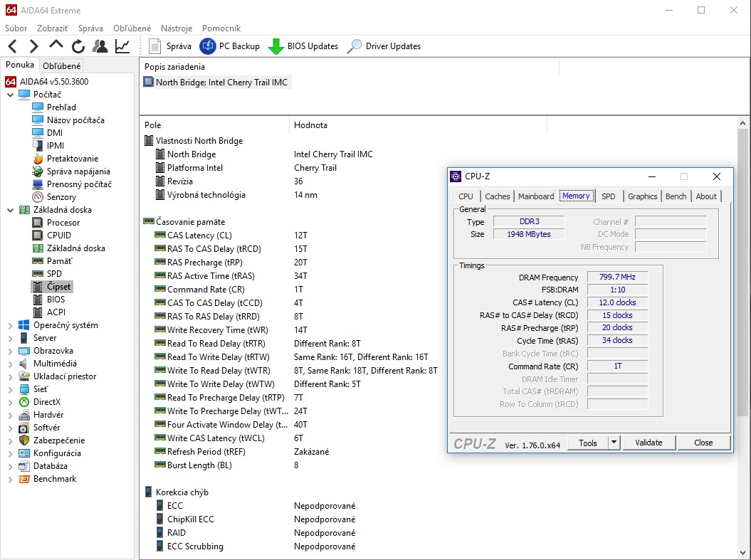Switch to the SPD tab in CPU-Z
The height and width of the screenshot is (560, 751).
coord(608,196)
